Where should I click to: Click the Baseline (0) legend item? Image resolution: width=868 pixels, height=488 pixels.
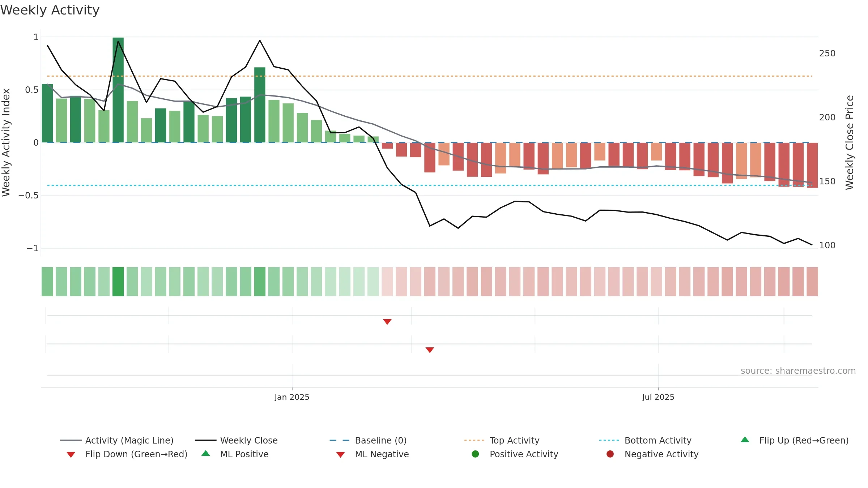(368, 440)
